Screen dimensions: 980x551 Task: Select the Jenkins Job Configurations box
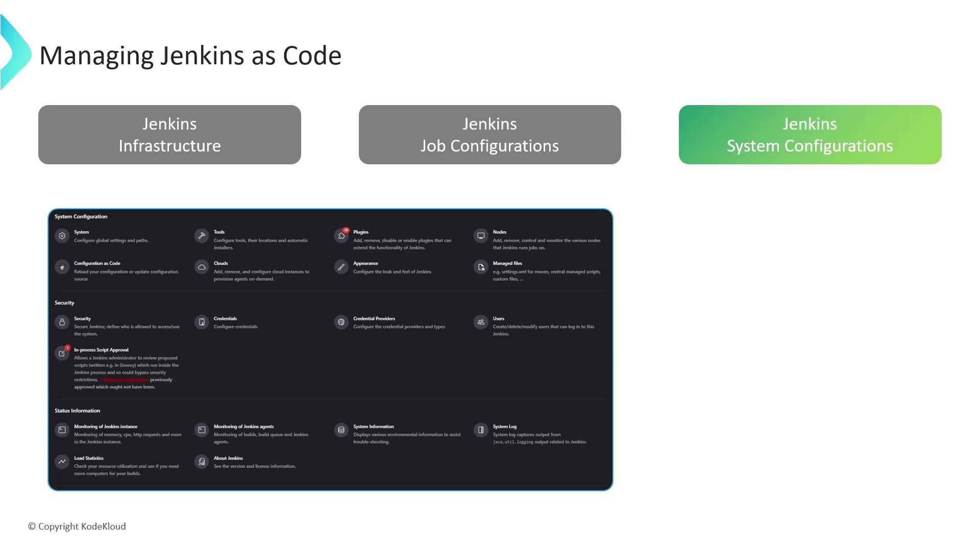489,135
